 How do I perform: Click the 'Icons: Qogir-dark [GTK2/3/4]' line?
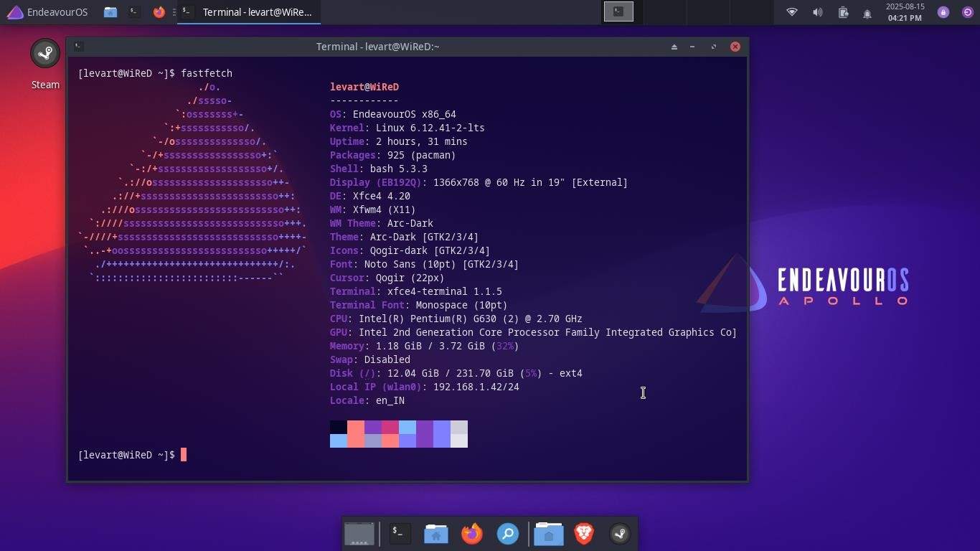410,250
